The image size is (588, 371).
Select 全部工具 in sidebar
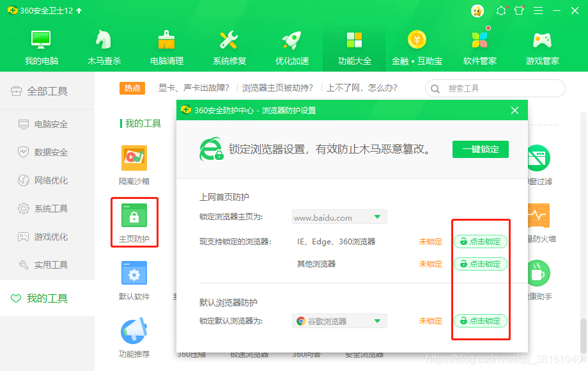[47, 91]
